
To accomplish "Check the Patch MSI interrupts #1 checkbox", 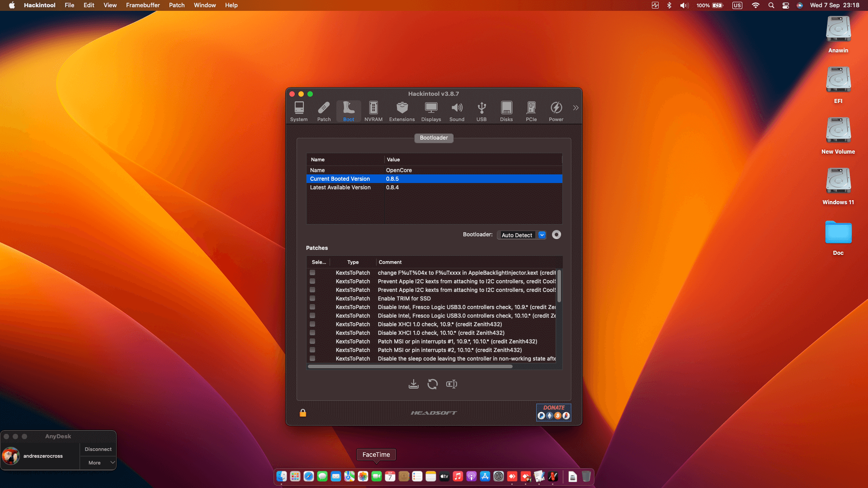I will pyautogui.click(x=312, y=341).
